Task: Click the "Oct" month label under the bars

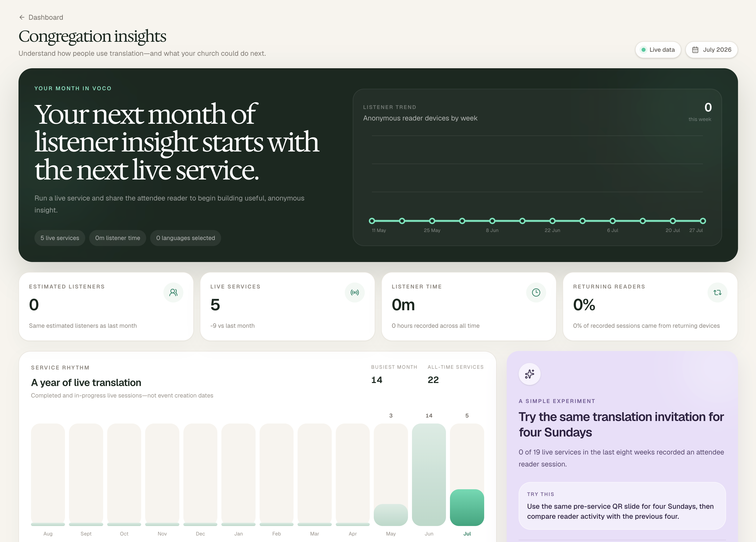Action: [x=124, y=534]
